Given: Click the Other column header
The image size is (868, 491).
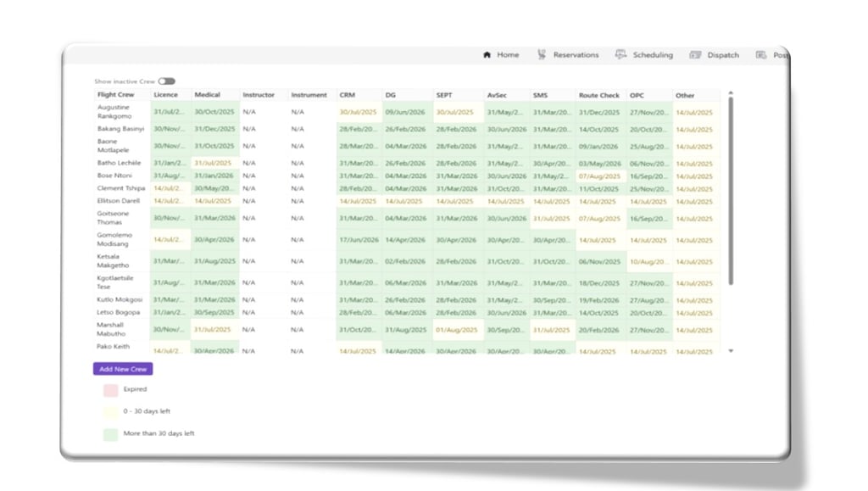Looking at the screenshot, I should [685, 95].
